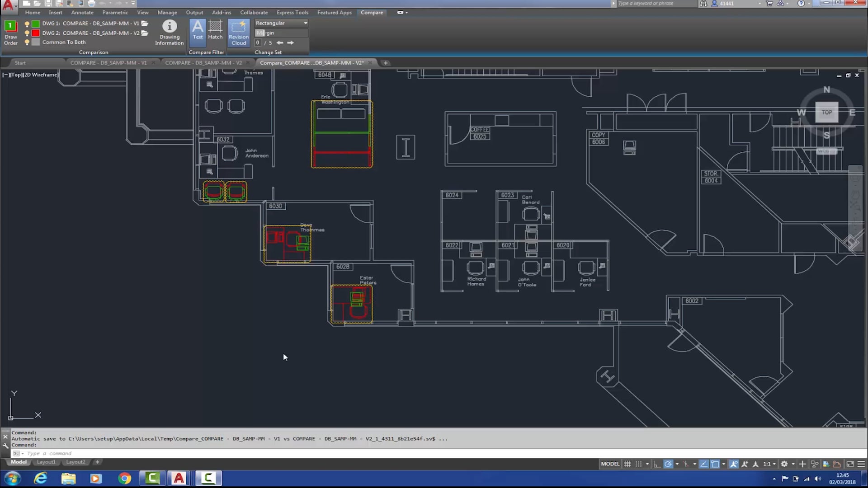The height and width of the screenshot is (488, 868).
Task: Select the Collaborate ribbon tab
Action: tap(253, 12)
